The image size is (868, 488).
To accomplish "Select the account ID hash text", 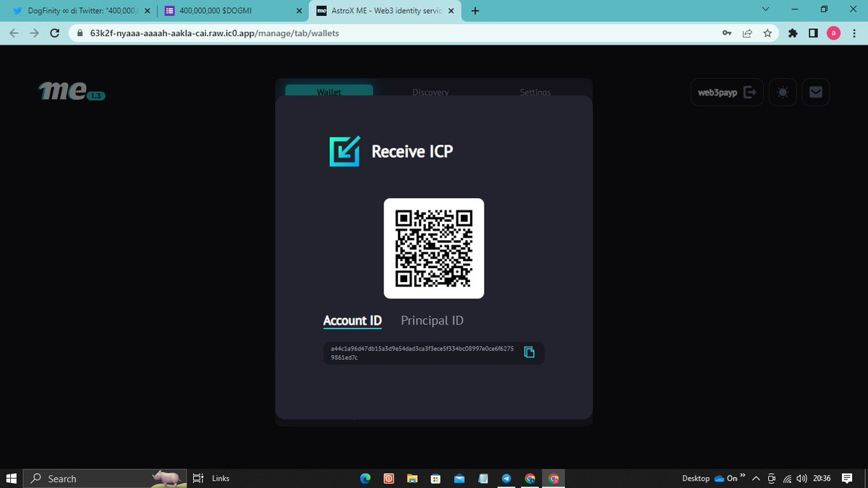I will pos(422,353).
